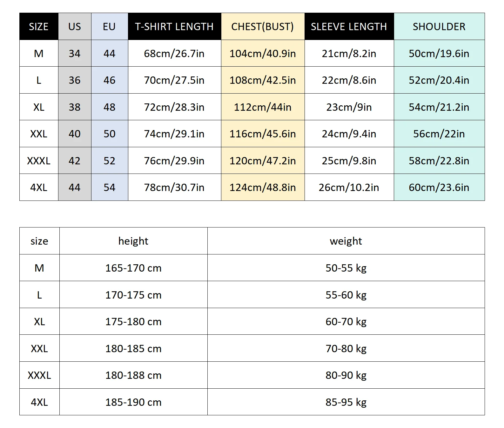Click the T-SHIRT LENGTH column header
The width and height of the screenshot is (504, 428).
point(174,27)
